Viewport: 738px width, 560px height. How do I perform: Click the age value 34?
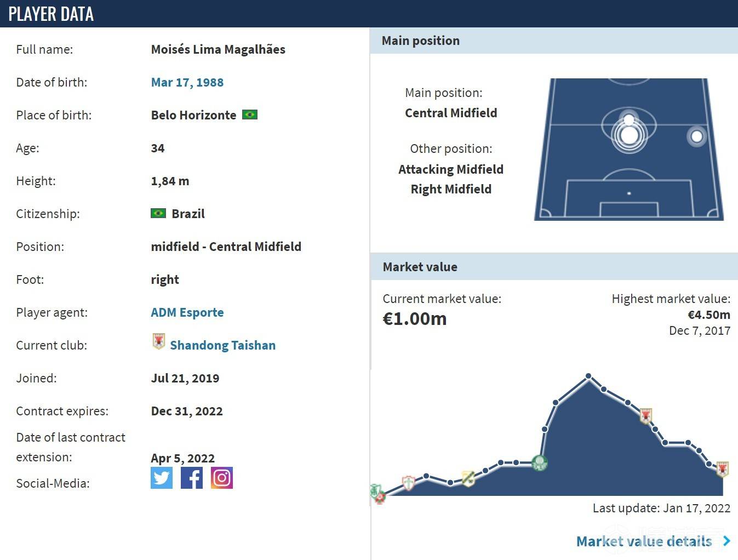(x=158, y=148)
